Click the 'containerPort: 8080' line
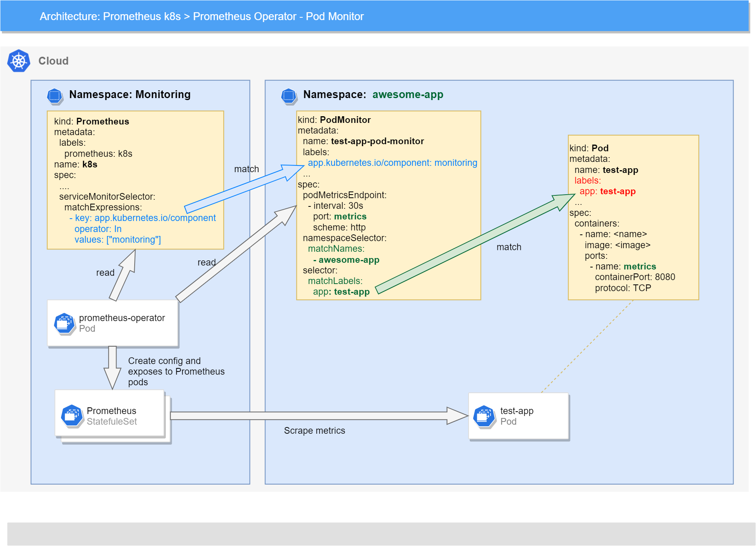Viewport: 756px width, 546px height. 635,277
